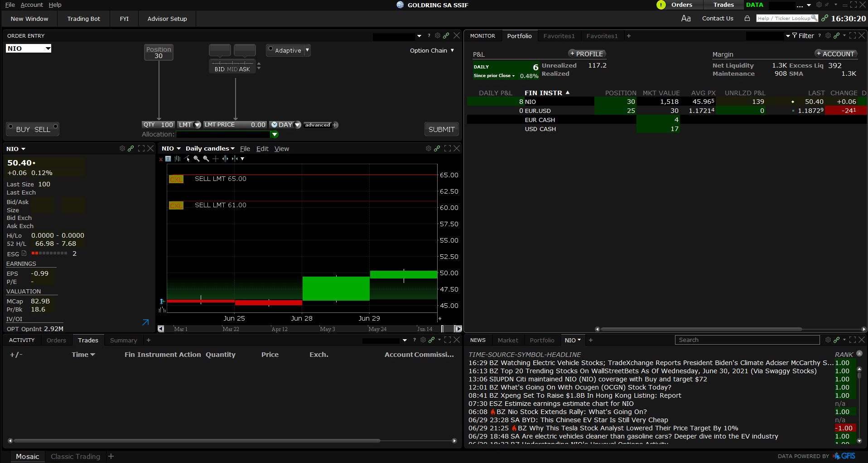
Task: Click the BID MID ASK price slider
Action: pos(232,63)
